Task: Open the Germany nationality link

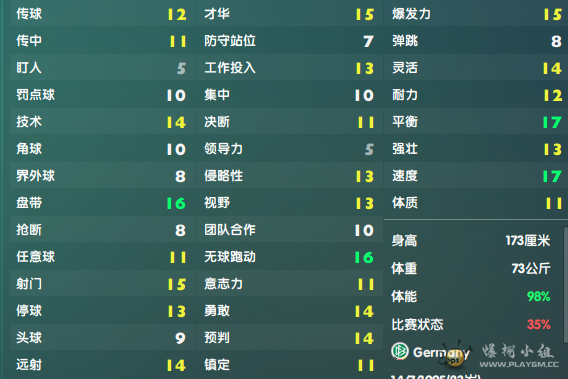Action: (441, 352)
